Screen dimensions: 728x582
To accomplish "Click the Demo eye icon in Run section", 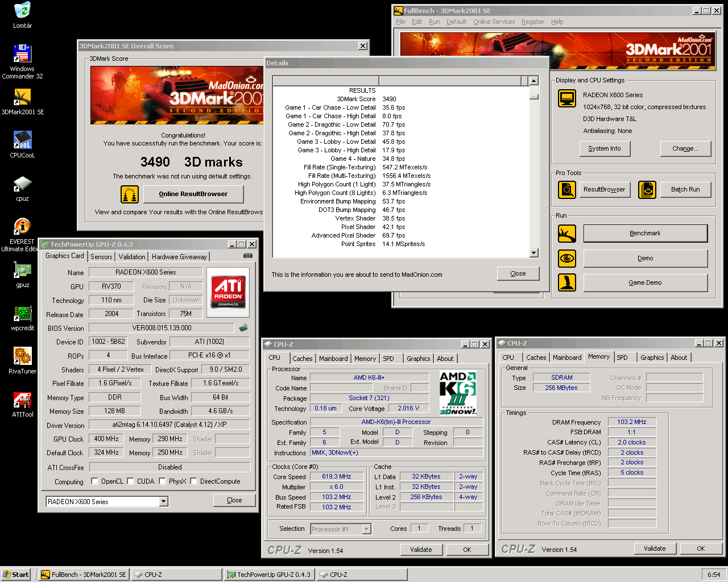I will click(x=567, y=258).
